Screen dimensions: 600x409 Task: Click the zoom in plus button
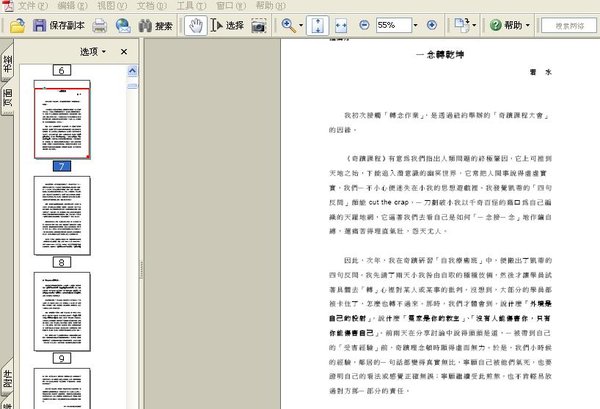[x=432, y=25]
